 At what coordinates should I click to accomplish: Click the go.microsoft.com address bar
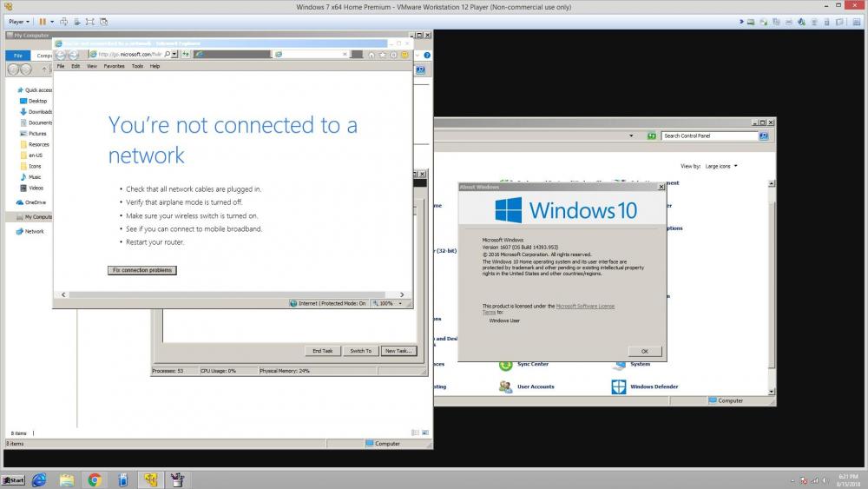coord(129,54)
